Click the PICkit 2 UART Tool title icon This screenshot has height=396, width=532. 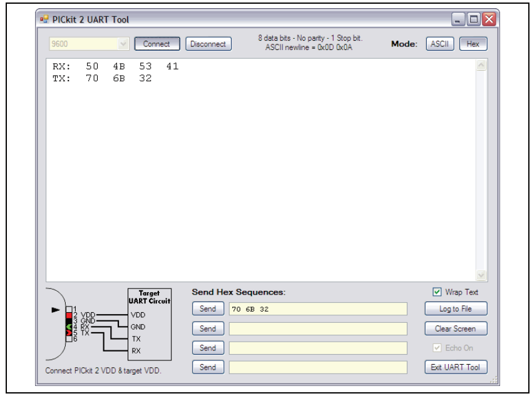44,19
